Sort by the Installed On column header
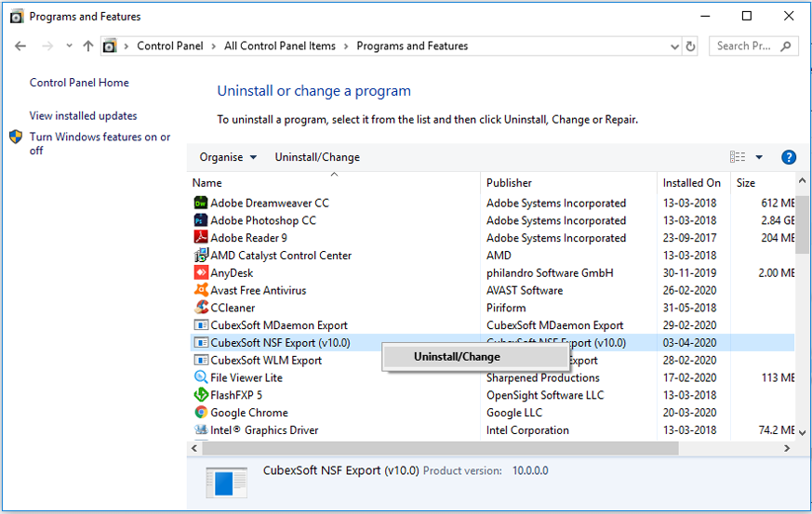 694,183
